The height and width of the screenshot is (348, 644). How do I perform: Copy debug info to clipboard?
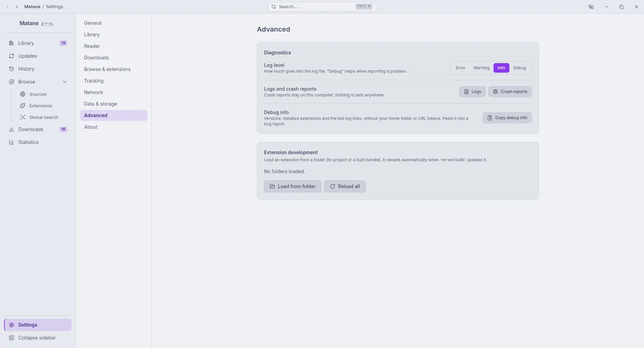tap(507, 118)
